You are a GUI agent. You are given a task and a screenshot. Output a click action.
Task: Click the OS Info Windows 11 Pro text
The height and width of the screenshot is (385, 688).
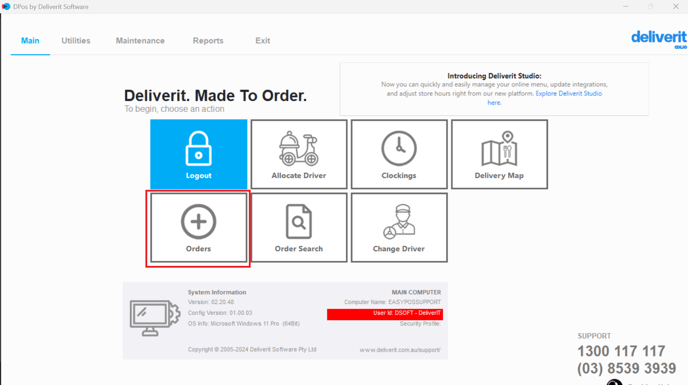[244, 324]
